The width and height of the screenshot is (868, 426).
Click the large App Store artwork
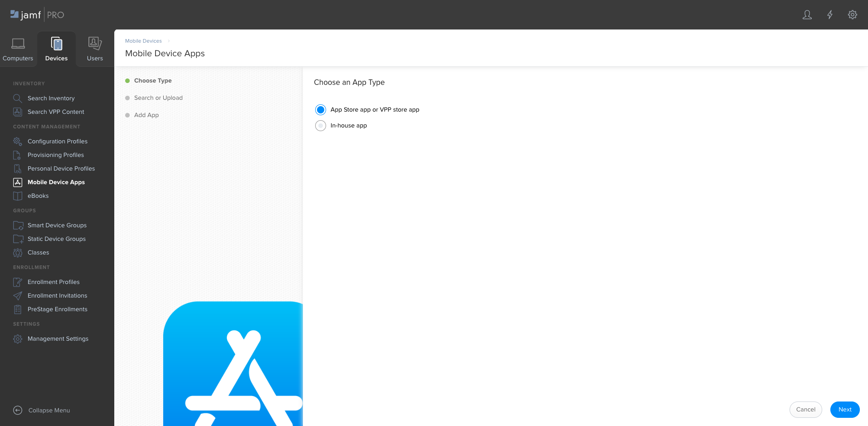233,364
